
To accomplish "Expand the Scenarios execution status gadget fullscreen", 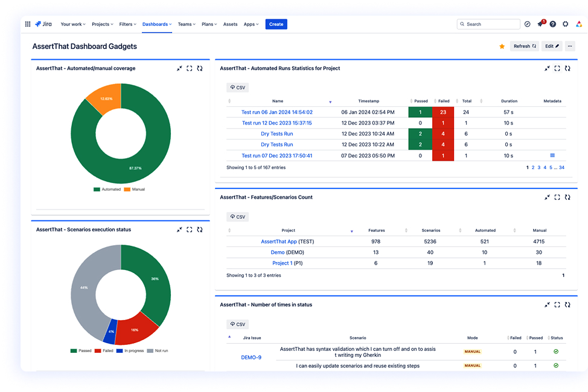I will [189, 230].
